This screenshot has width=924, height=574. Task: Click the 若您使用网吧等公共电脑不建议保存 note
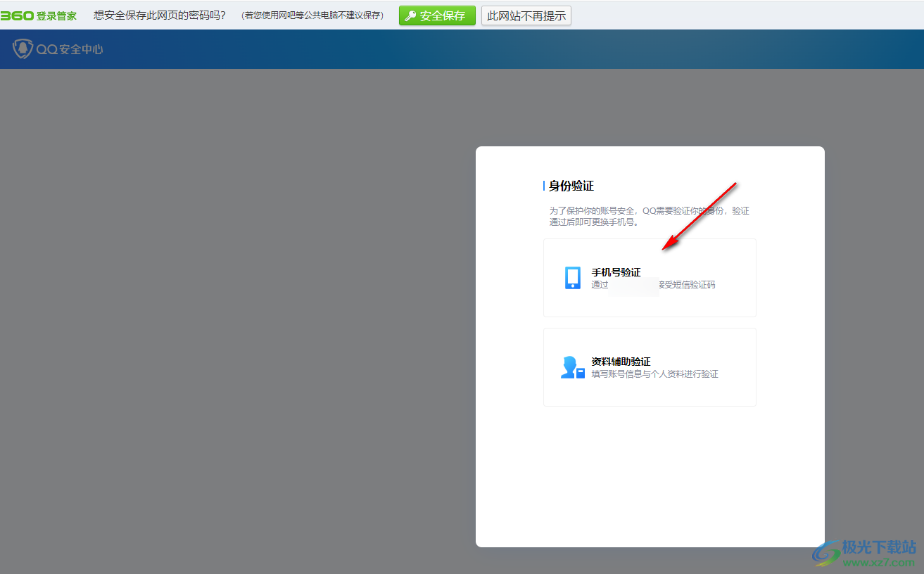pos(312,15)
